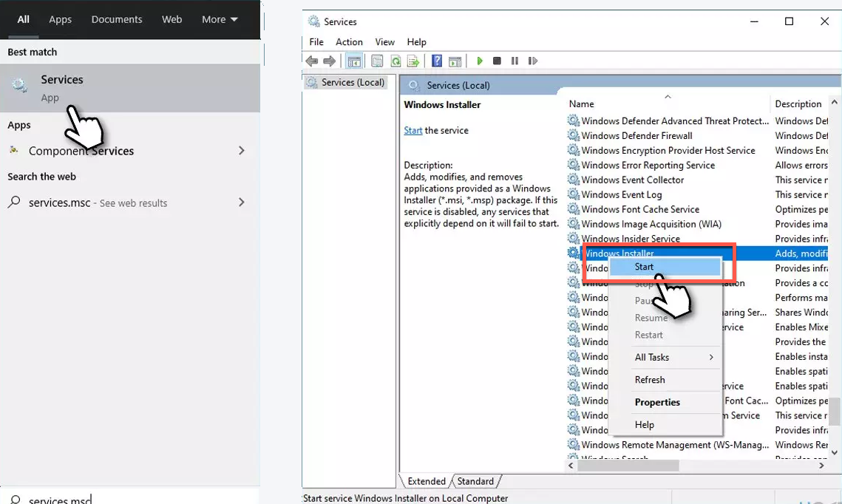
Task: Click the Help toolbar icon
Action: click(436, 61)
